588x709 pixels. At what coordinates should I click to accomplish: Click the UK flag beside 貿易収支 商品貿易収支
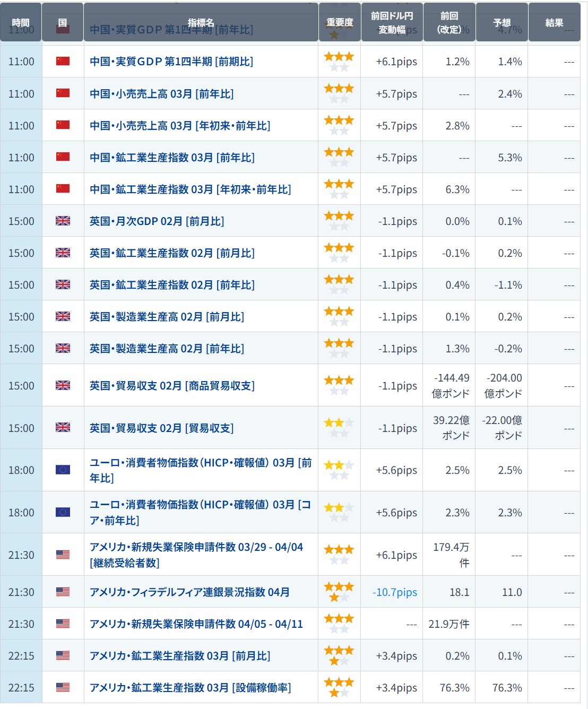63,385
